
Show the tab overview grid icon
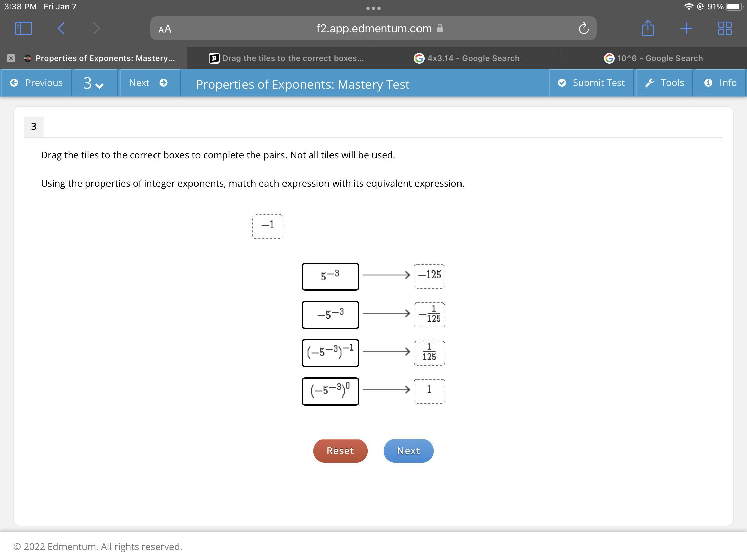pyautogui.click(x=724, y=28)
